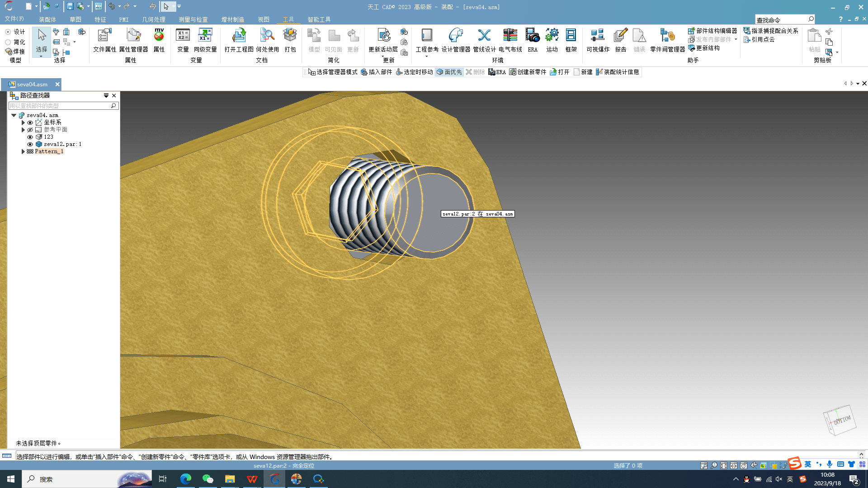Hide seva12.par:1 using its eye icon
The width and height of the screenshot is (868, 488).
pos(30,144)
